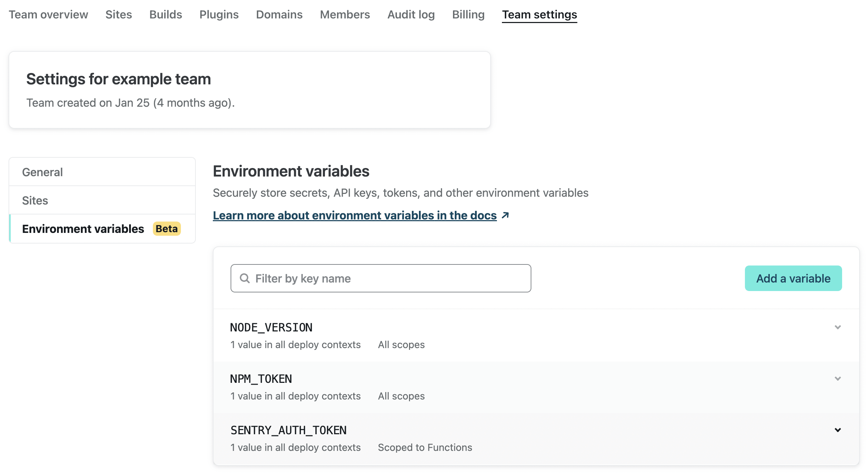868x475 pixels.
Task: Select General in the settings sidebar
Action: pyautogui.click(x=42, y=172)
